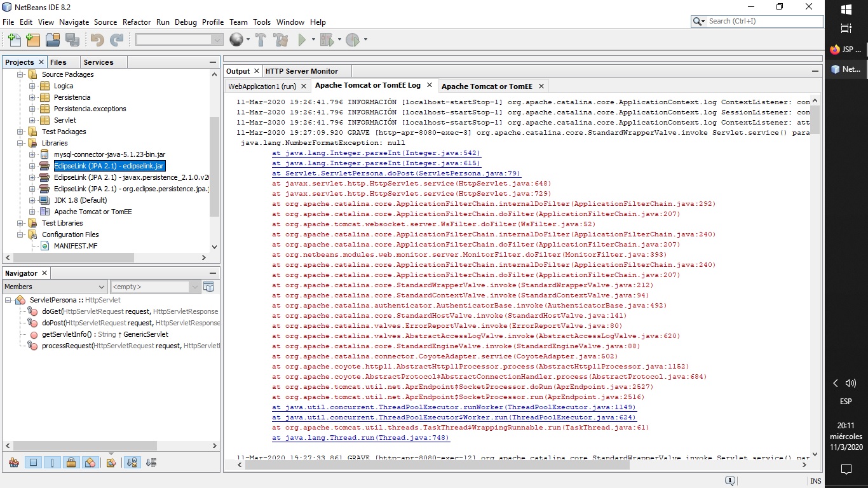Open the <empty> filter dropdown in Navigator
Screen dimensions: 868x488
point(155,287)
